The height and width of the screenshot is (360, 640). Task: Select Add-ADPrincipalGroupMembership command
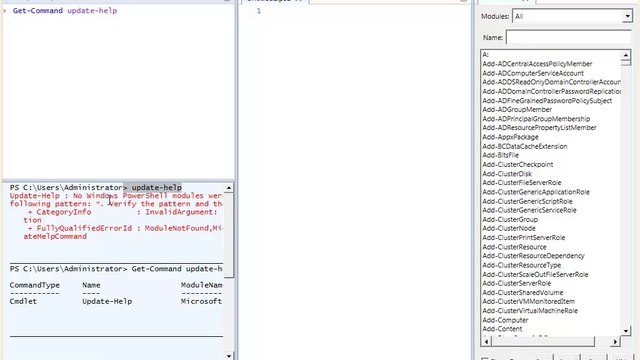click(x=536, y=119)
